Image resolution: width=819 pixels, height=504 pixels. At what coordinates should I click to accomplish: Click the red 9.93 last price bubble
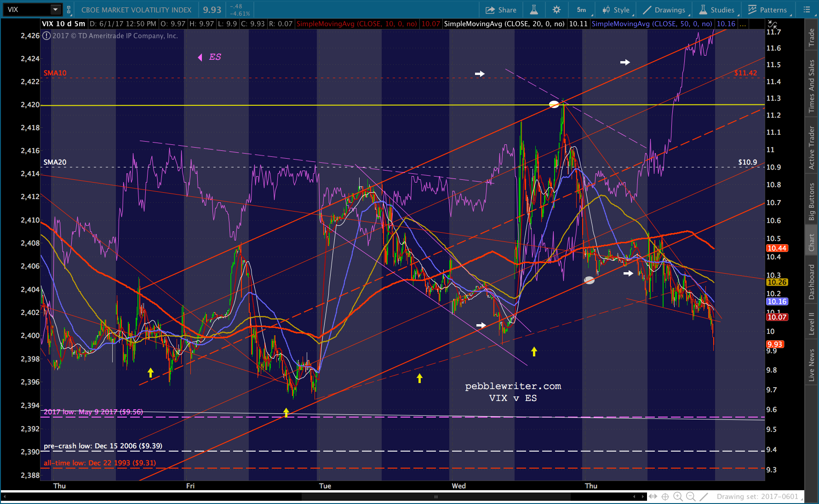[775, 344]
